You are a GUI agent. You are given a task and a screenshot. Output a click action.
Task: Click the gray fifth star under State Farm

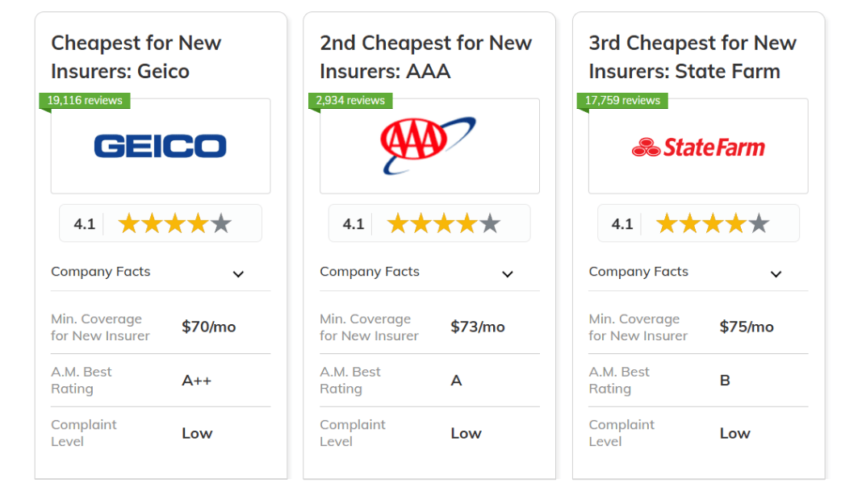(759, 223)
